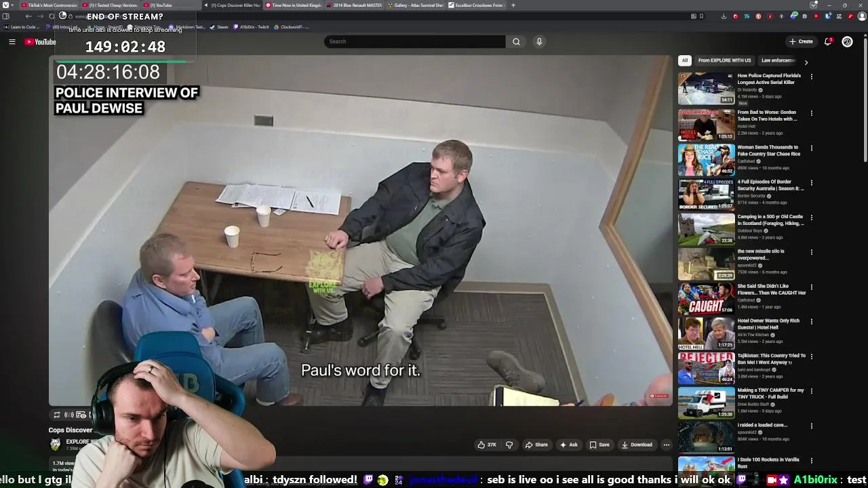Screen dimensions: 868x488
Task: Open options for 'Making a TINY CAMPER' video
Action: (x=811, y=391)
